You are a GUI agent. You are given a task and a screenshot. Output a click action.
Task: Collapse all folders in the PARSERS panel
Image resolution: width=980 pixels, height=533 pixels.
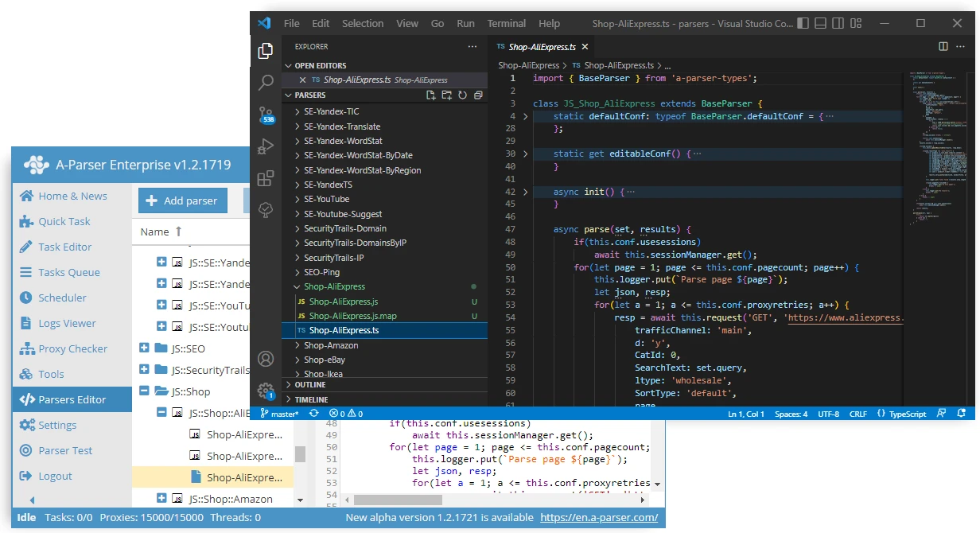tap(477, 94)
